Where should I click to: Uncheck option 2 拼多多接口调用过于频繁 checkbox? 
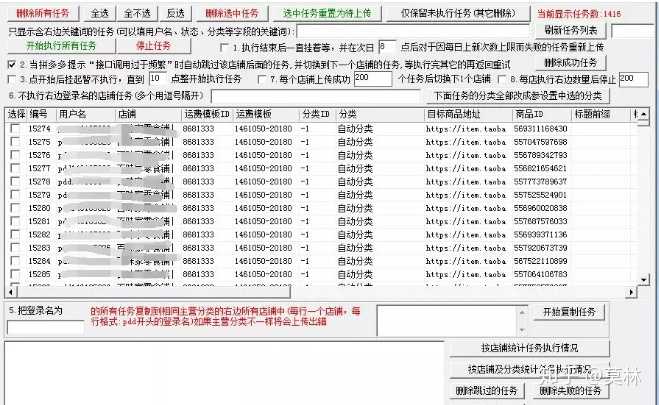11,62
